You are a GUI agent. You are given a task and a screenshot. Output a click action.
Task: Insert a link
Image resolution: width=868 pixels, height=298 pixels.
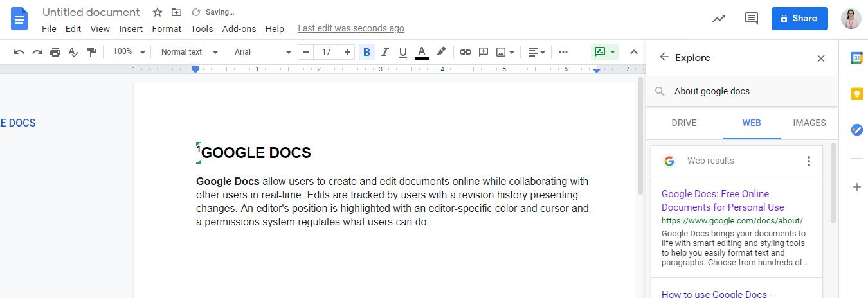point(466,52)
